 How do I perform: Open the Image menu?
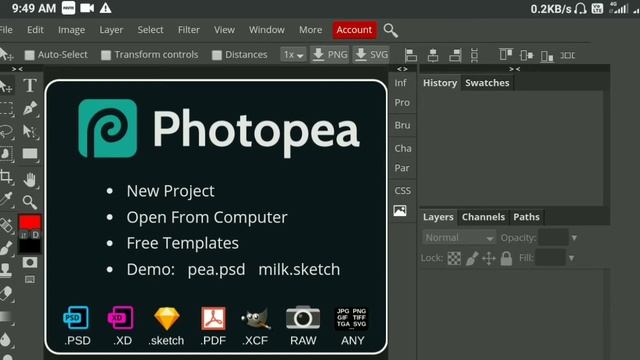pos(71,30)
